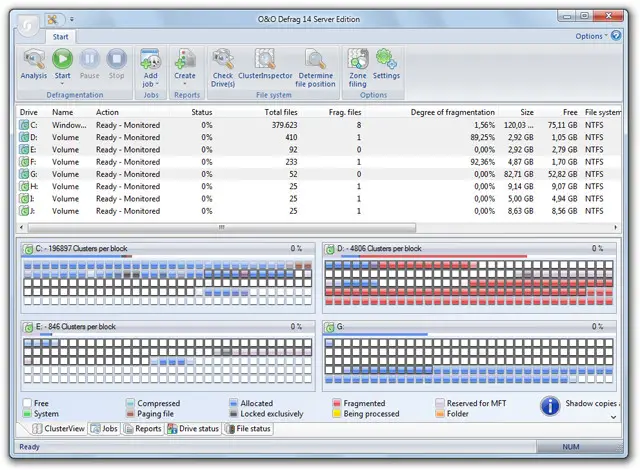Select the E: drive letter in the list
Viewport: 640px width, 470px height.
click(33, 149)
